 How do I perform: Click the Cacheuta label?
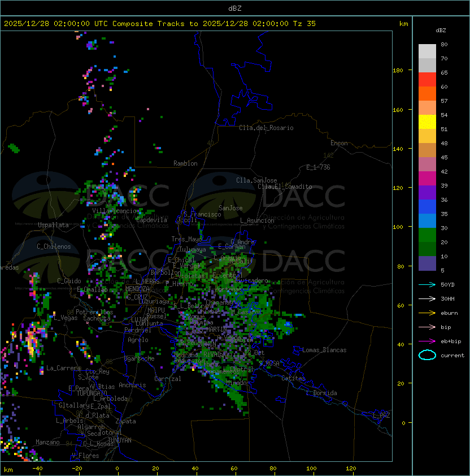tap(97, 318)
